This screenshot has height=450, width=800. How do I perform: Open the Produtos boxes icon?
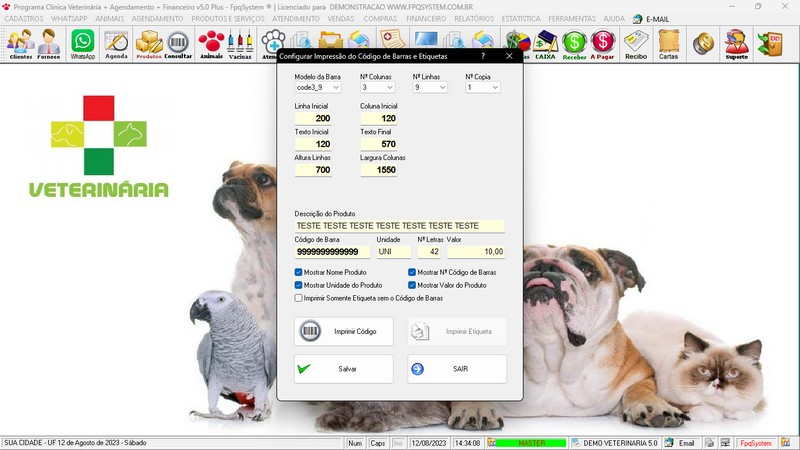coord(149,44)
